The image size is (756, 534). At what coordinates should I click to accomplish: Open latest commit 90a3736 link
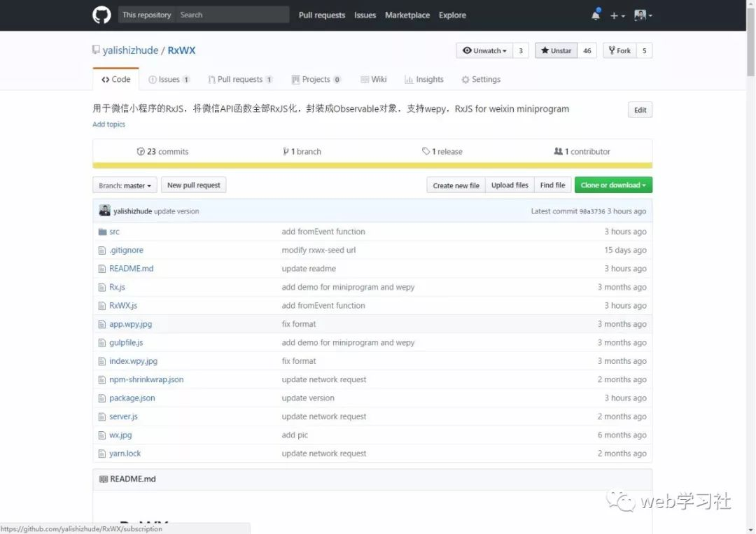coord(592,211)
